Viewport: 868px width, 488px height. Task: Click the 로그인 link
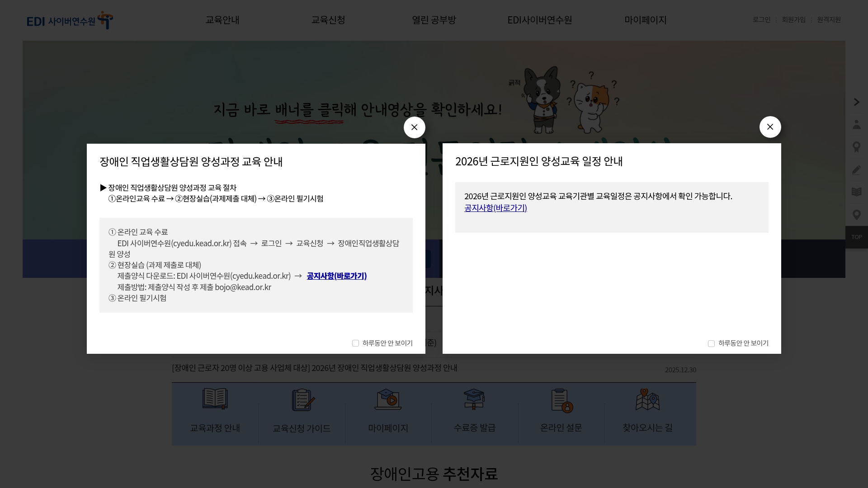(x=762, y=20)
